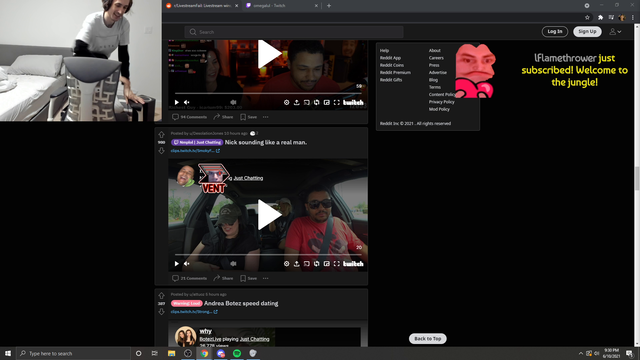Toggle theatre mode icon on the top clip player

click(317, 102)
